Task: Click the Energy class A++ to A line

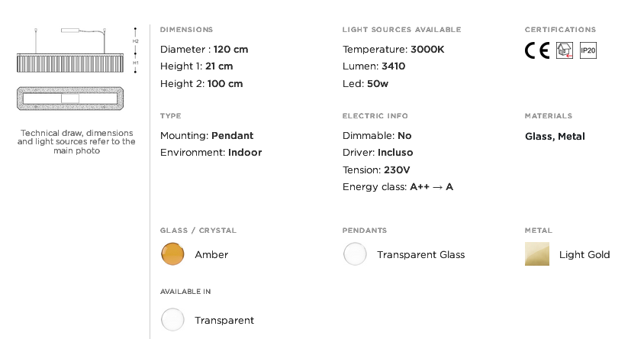Action: [x=398, y=187]
